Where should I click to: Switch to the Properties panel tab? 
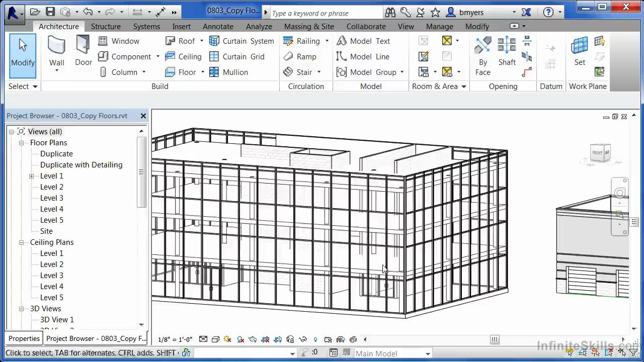(x=24, y=338)
